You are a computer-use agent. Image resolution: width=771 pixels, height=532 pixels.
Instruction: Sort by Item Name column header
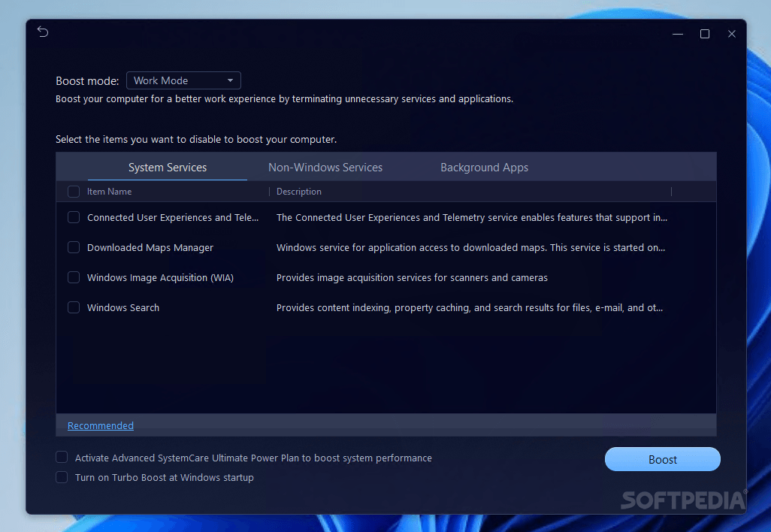(x=109, y=192)
